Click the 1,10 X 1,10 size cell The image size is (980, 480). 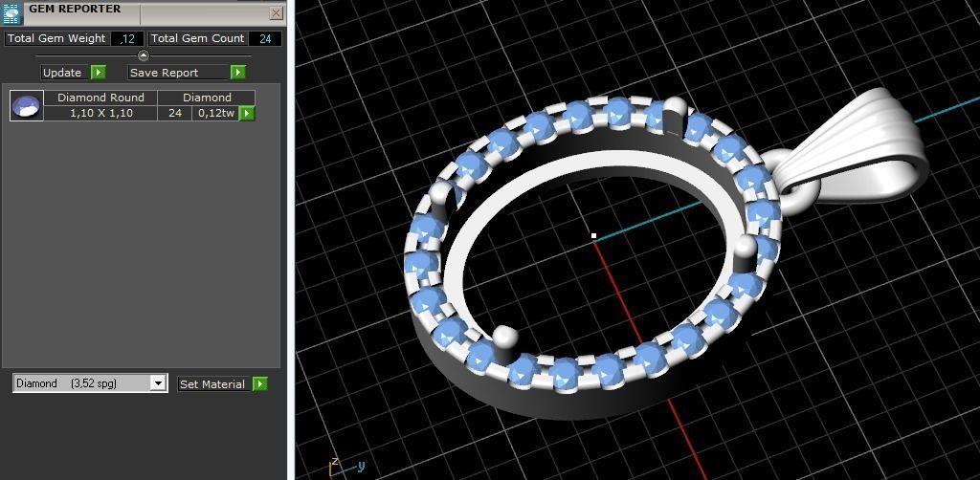(x=100, y=113)
